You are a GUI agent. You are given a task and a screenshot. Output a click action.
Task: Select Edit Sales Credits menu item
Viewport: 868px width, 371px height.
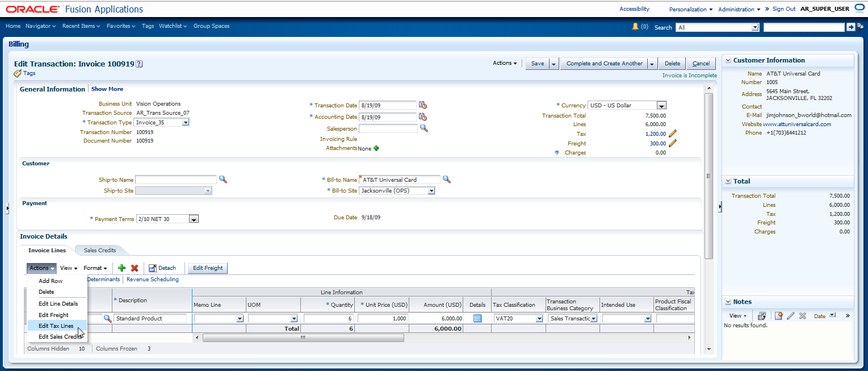pos(60,336)
